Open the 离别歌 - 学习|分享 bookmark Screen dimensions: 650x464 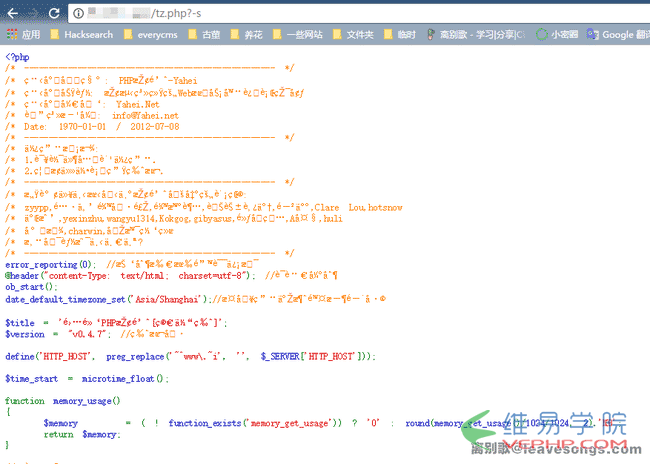tap(476, 34)
